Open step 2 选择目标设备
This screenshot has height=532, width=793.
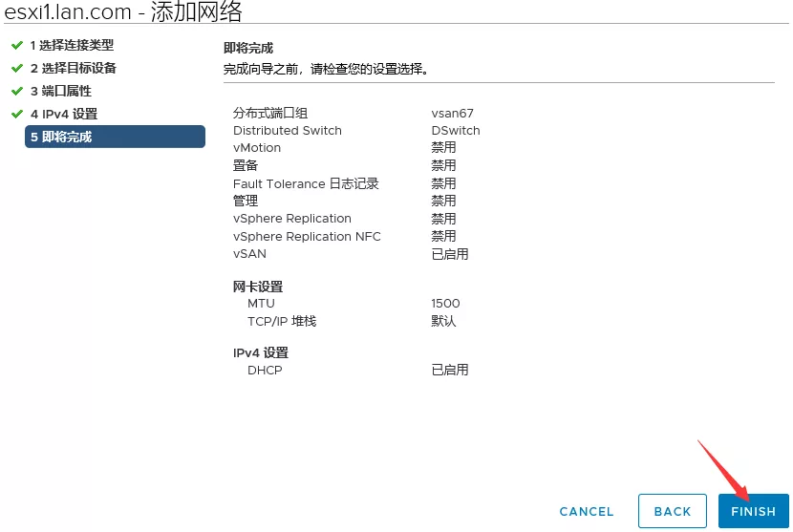(73, 68)
